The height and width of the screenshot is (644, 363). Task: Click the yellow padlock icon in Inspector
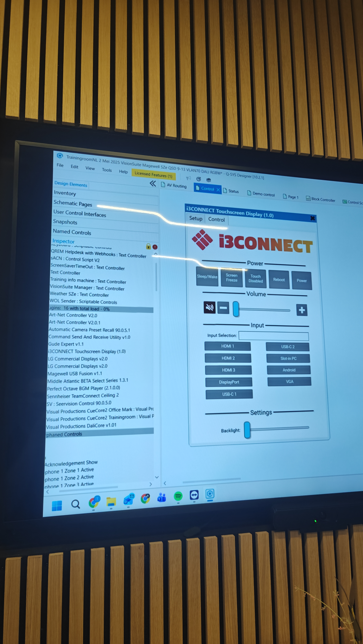click(x=148, y=246)
